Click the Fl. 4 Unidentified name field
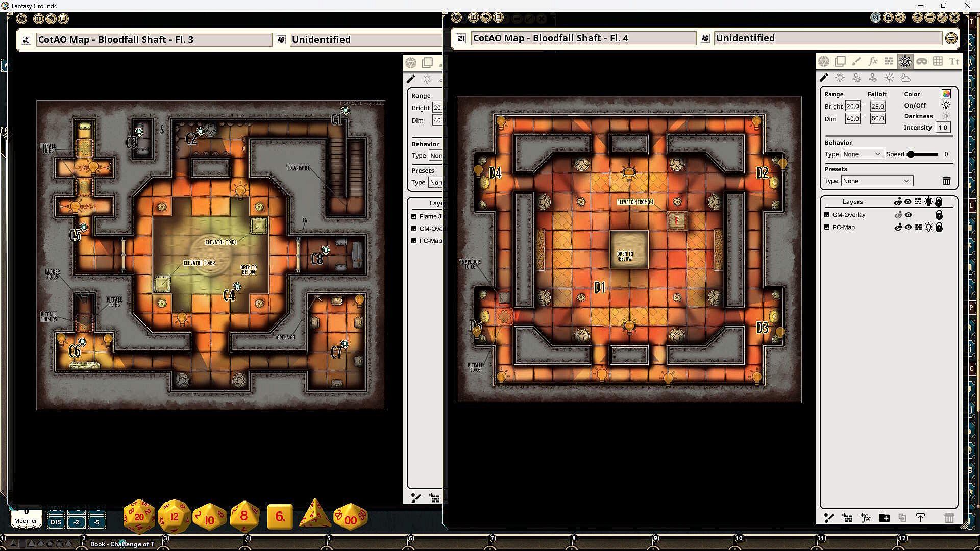The image size is (980, 551). [827, 38]
